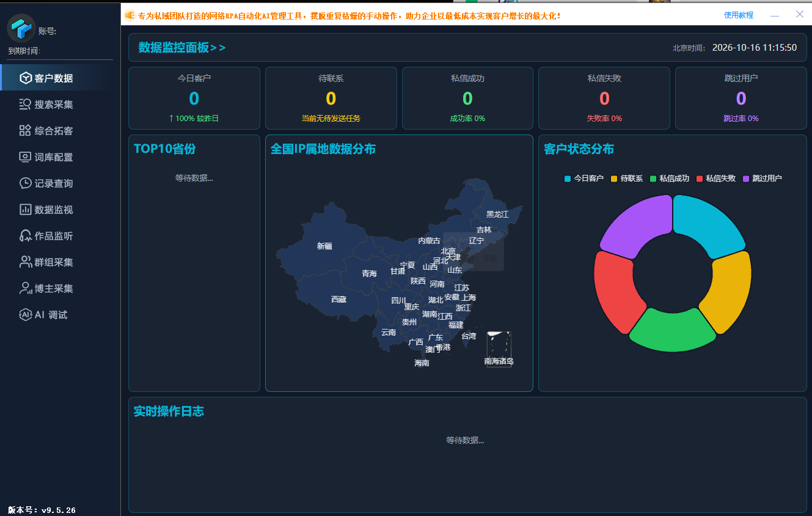Image resolution: width=812 pixels, height=516 pixels.
Task: Click the 当前无待发送任务 text
Action: pyautogui.click(x=331, y=119)
